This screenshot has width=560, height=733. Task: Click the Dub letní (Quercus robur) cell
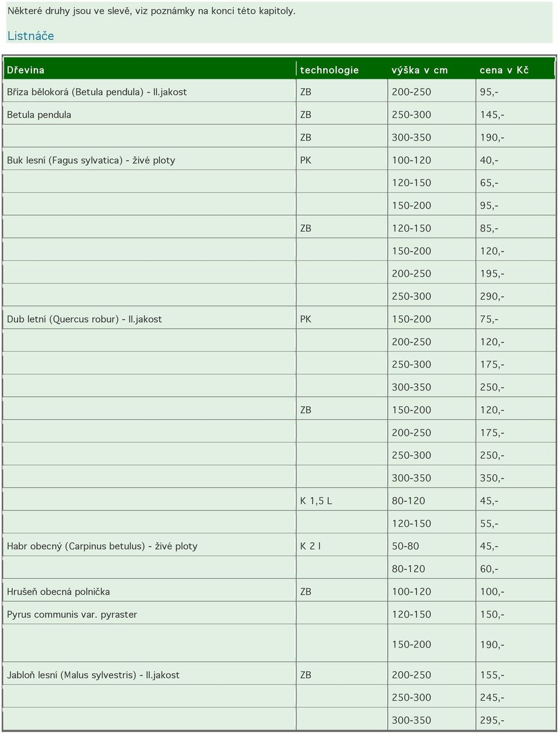(150, 319)
